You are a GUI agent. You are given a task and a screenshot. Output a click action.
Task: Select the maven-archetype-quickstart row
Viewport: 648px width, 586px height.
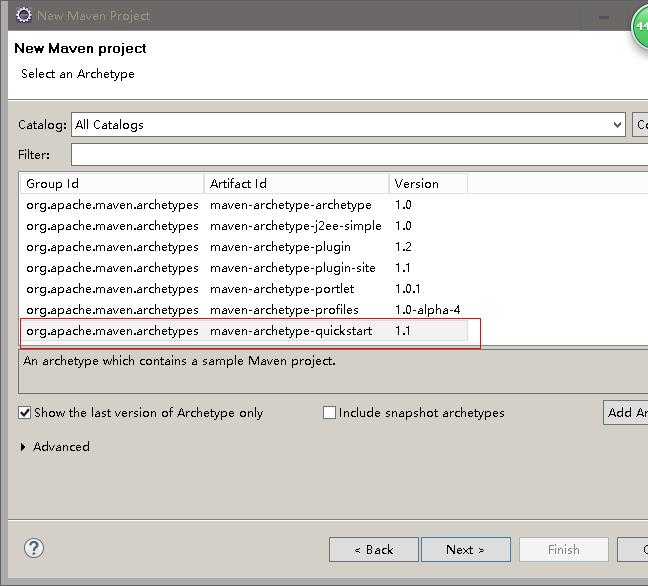[x=244, y=331]
